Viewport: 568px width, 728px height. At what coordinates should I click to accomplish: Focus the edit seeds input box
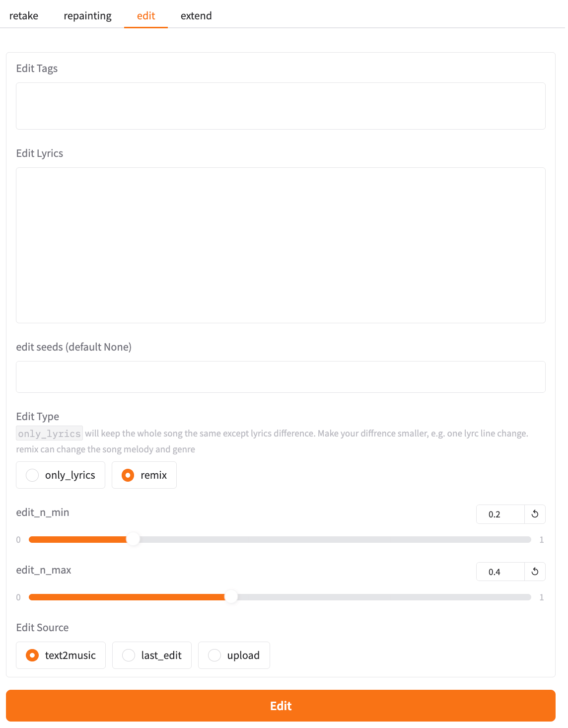point(281,376)
